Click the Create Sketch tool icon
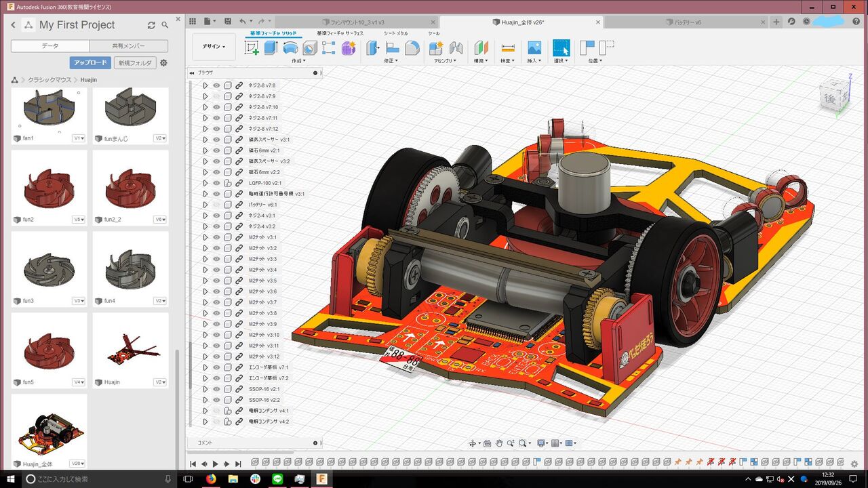This screenshot has width=868, height=488. 252,48
